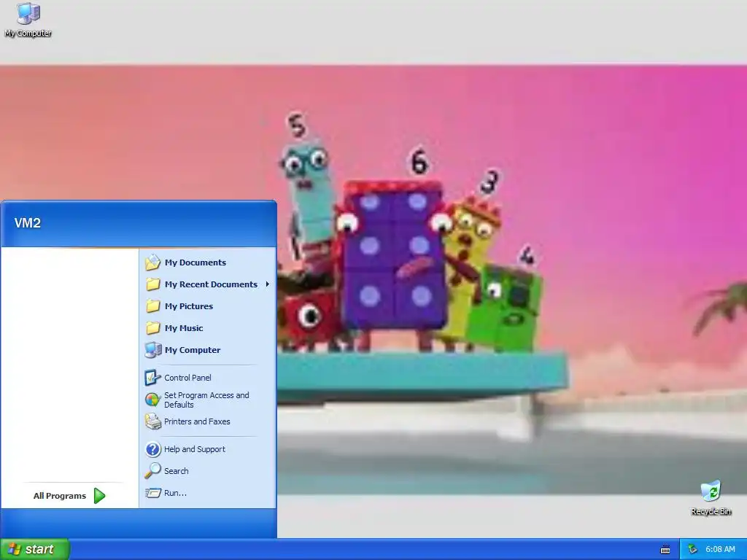
Task: Click the Printers and Faxes icon
Action: [x=153, y=421]
